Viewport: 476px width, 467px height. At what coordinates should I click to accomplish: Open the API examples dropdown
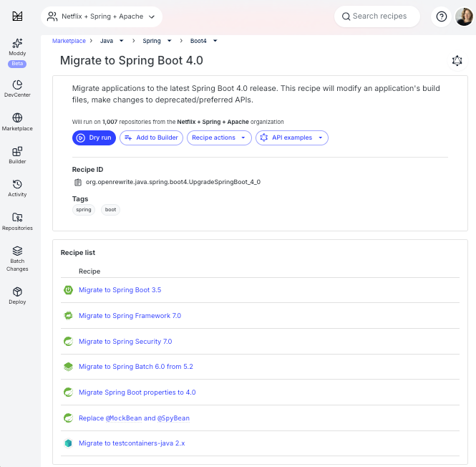291,138
